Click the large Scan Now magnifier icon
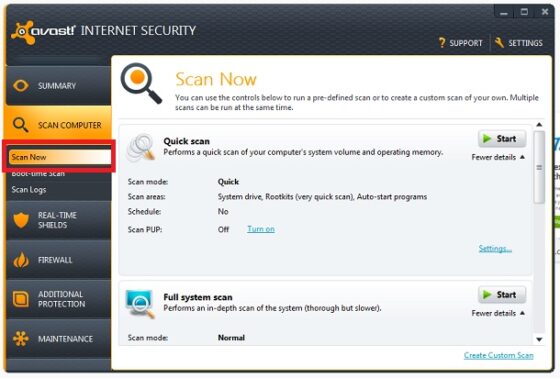The height and width of the screenshot is (378, 560). (x=141, y=83)
